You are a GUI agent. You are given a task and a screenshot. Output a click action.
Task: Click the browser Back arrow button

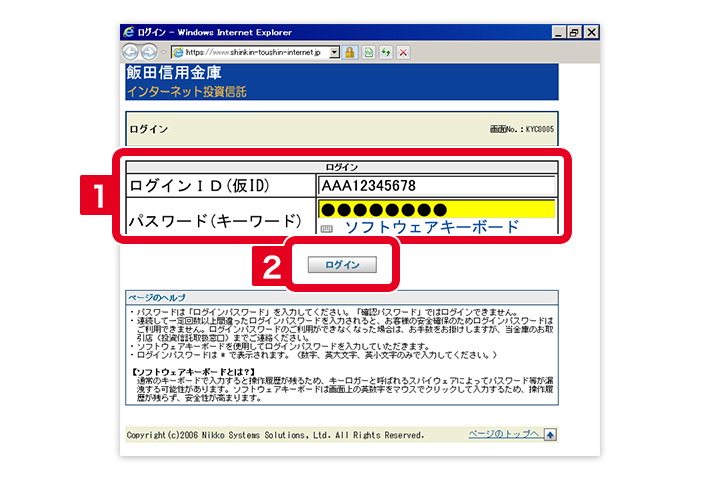click(x=130, y=52)
